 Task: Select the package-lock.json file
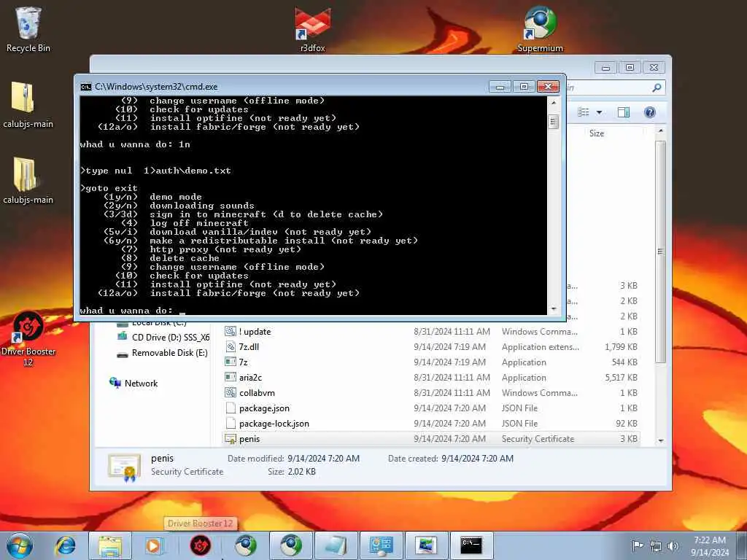click(431, 423)
